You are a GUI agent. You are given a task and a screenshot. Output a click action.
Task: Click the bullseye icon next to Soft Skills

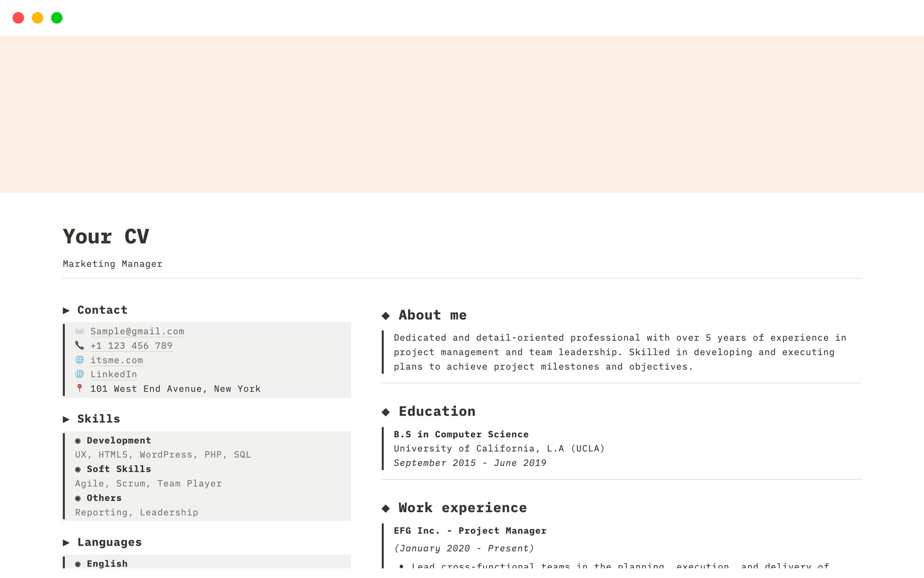pyautogui.click(x=78, y=469)
